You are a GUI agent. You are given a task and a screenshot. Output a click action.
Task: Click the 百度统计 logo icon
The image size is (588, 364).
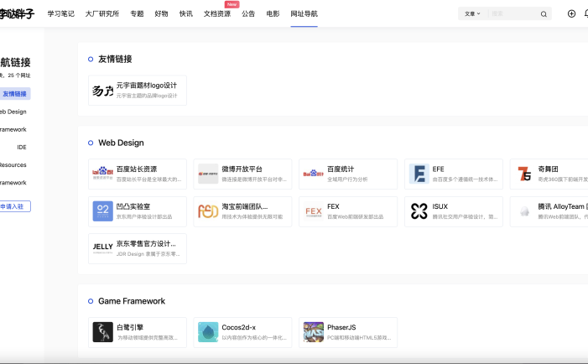point(314,174)
